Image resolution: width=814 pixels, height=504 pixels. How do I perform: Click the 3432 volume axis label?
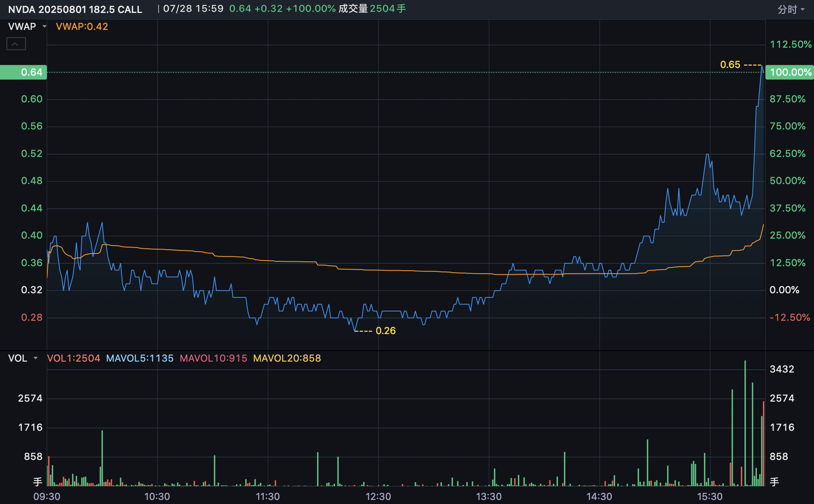pos(782,369)
